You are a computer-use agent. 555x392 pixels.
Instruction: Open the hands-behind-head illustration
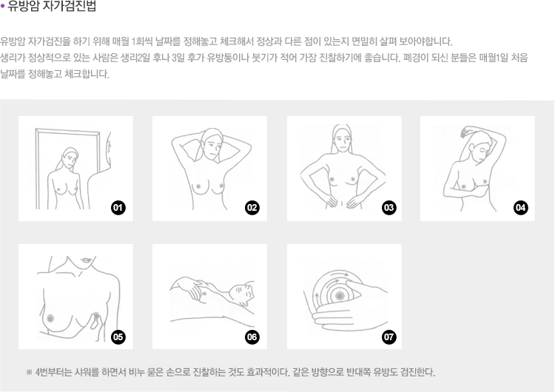(x=209, y=169)
